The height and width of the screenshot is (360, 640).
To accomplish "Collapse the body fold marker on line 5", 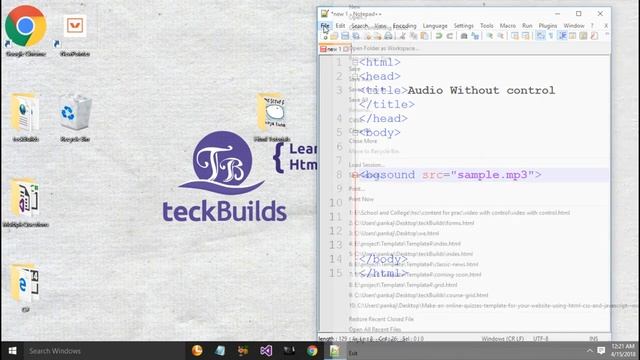I will pyautogui.click(x=355, y=132).
